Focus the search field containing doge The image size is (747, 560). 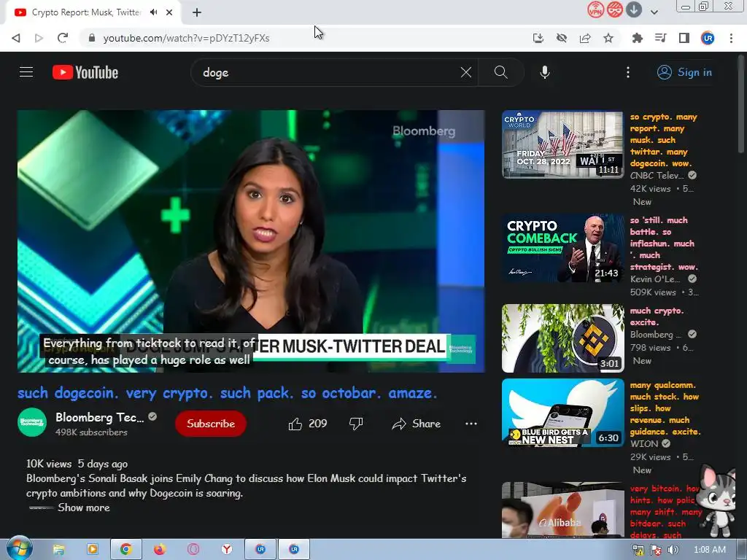click(329, 72)
